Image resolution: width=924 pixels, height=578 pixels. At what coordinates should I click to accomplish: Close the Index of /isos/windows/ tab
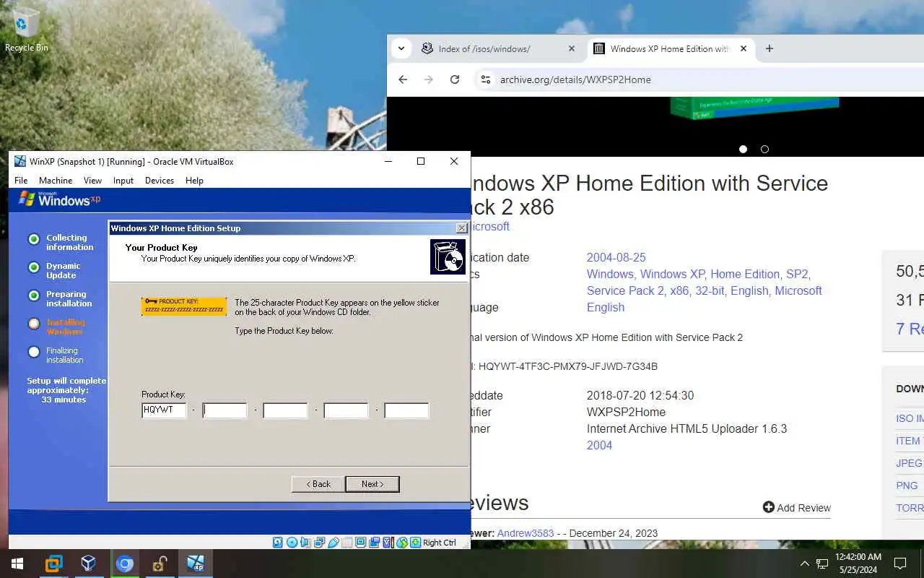point(572,48)
